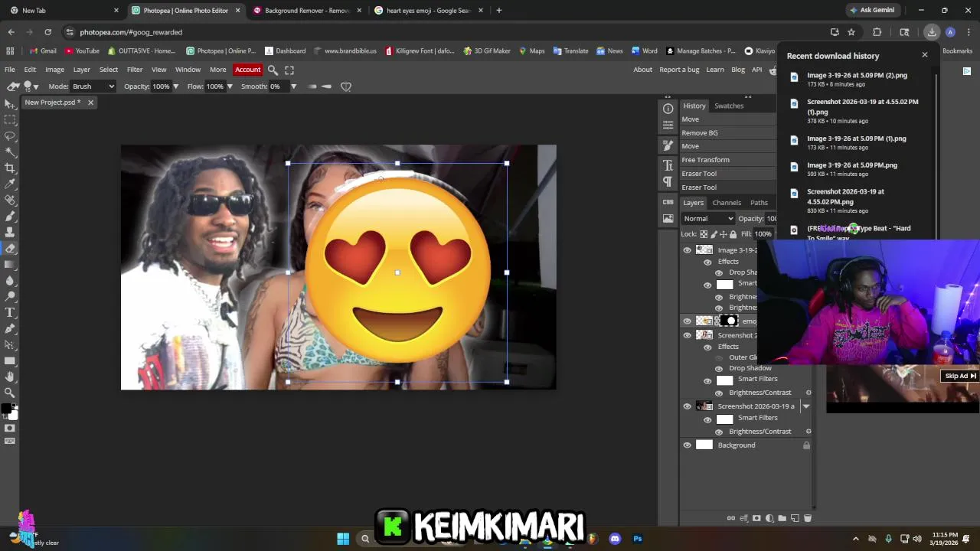Image resolution: width=980 pixels, height=551 pixels.
Task: Select the Eyedropper tool
Action: pyautogui.click(x=10, y=184)
